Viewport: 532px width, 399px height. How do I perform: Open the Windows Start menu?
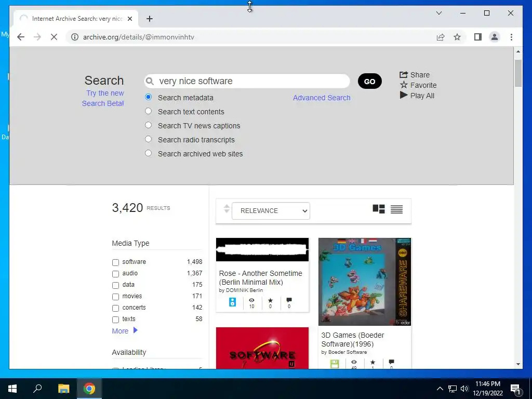point(12,389)
